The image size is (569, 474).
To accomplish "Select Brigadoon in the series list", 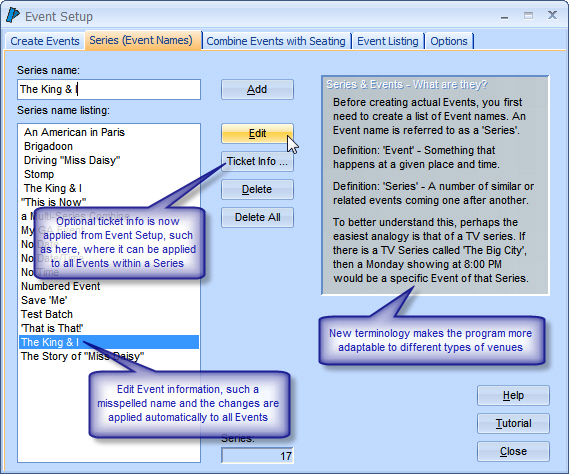I will pos(48,146).
